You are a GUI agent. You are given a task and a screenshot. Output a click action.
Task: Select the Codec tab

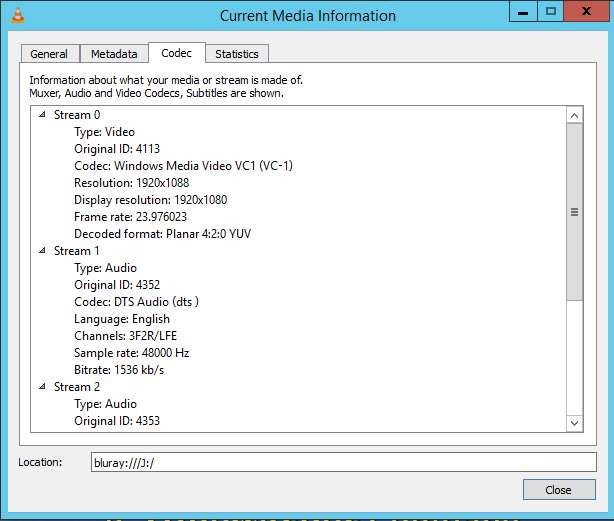[177, 53]
